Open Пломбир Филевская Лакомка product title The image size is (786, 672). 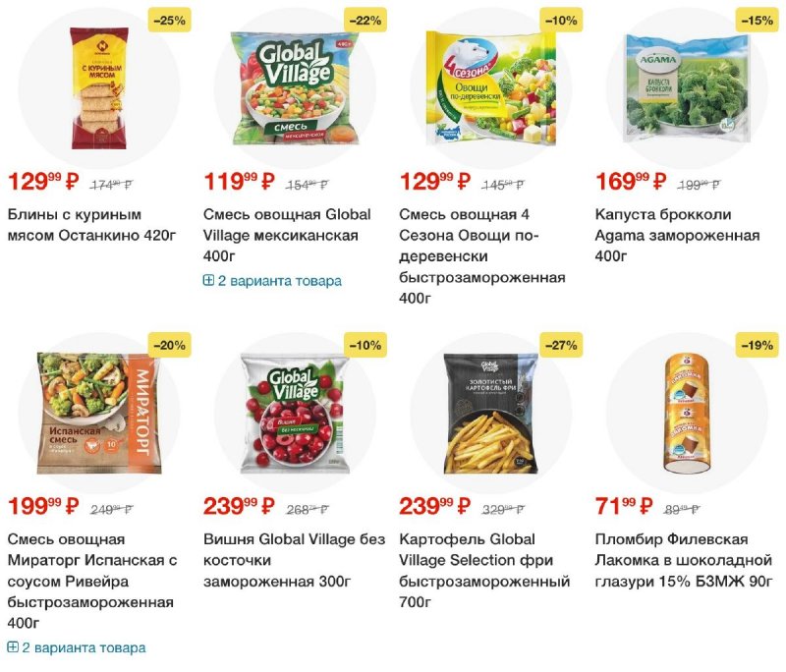684,560
